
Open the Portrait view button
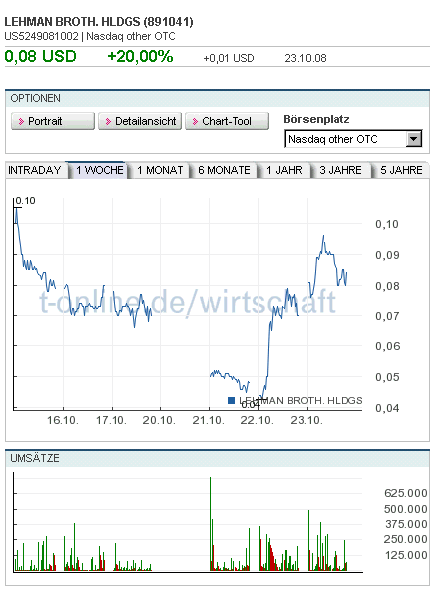[53, 121]
